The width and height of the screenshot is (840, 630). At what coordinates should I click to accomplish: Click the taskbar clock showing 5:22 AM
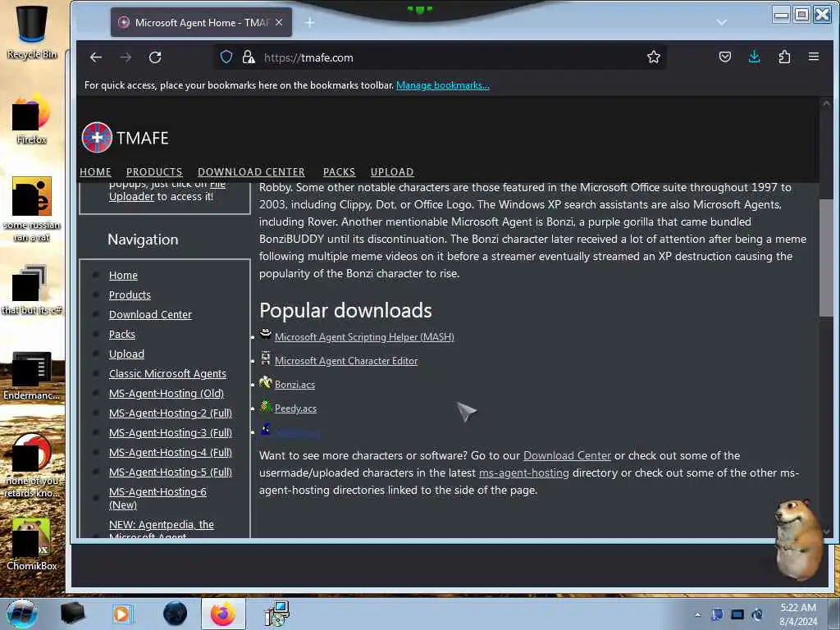pyautogui.click(x=798, y=614)
